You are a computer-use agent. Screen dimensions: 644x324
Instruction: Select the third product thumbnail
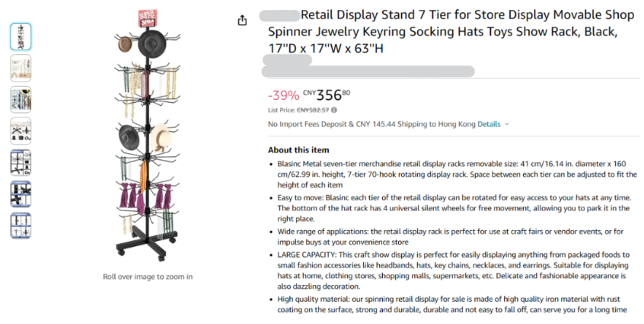pos(21,100)
